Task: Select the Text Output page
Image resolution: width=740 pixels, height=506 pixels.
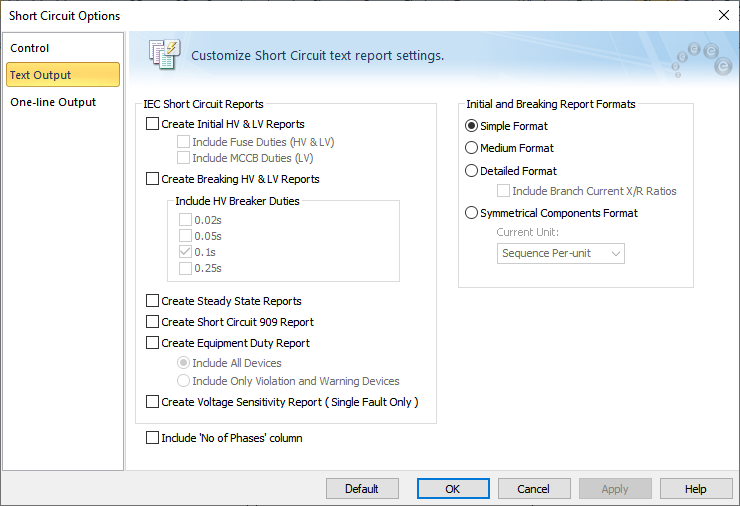Action: click(x=40, y=75)
